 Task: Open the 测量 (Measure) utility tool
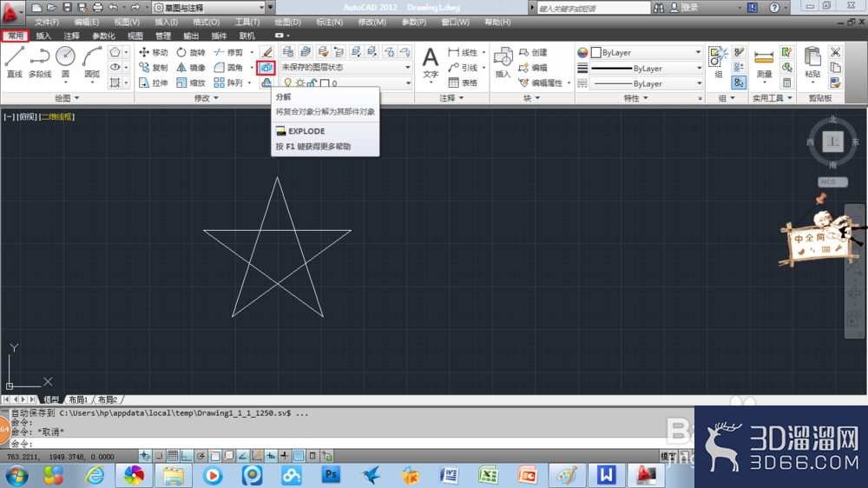(x=764, y=63)
